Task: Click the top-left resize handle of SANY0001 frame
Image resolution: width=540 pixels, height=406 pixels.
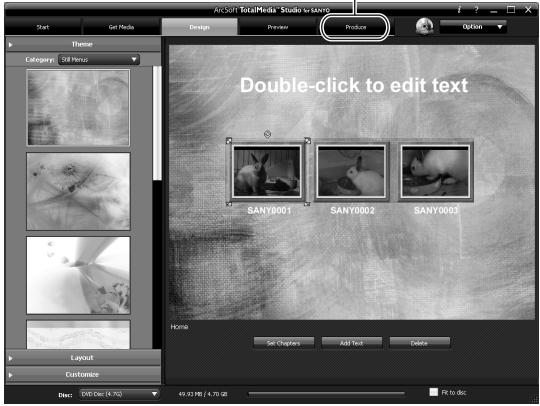Action: point(229,140)
